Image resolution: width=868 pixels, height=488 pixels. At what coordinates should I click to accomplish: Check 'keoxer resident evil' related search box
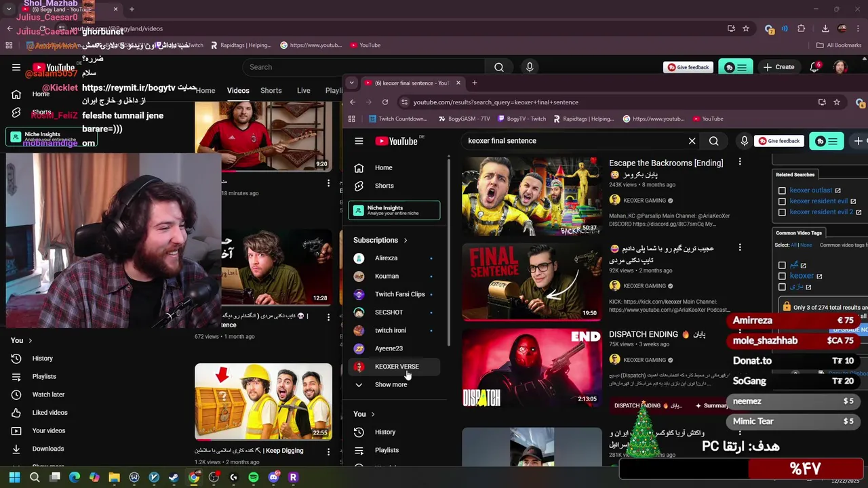pyautogui.click(x=782, y=201)
